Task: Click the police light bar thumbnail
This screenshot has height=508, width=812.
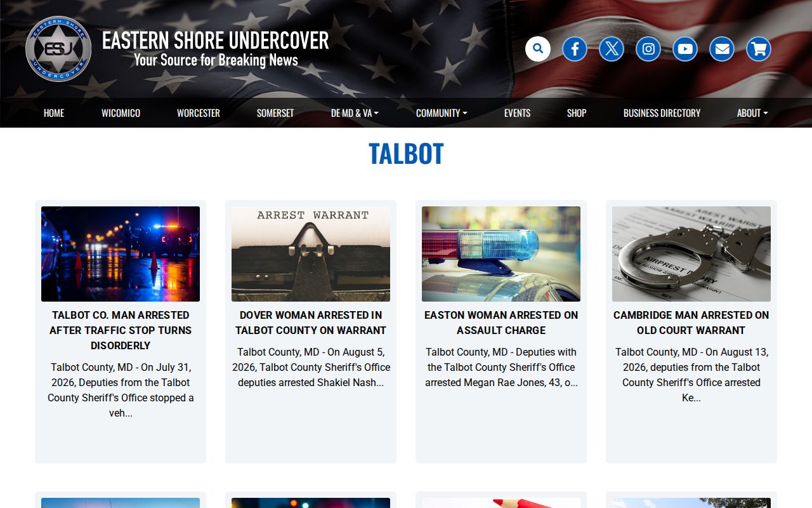Action: tap(501, 254)
